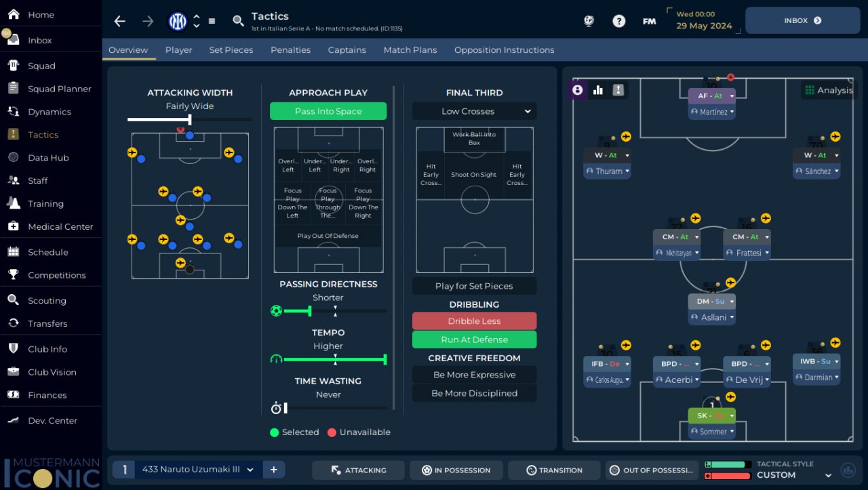This screenshot has height=490, width=868.
Task: Enable Be More Disciplined
Action: [474, 393]
